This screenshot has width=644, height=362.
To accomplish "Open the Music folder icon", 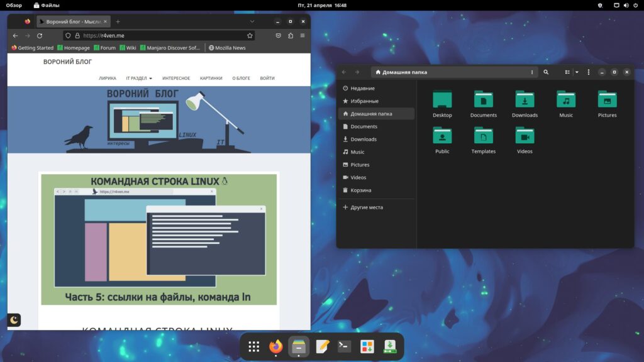I will point(566,99).
